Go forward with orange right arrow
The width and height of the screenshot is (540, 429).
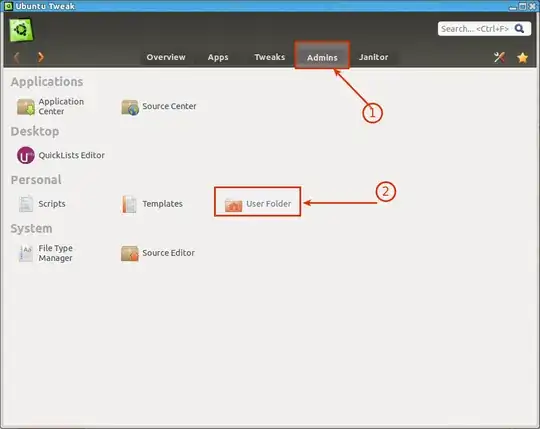pyautogui.click(x=41, y=57)
